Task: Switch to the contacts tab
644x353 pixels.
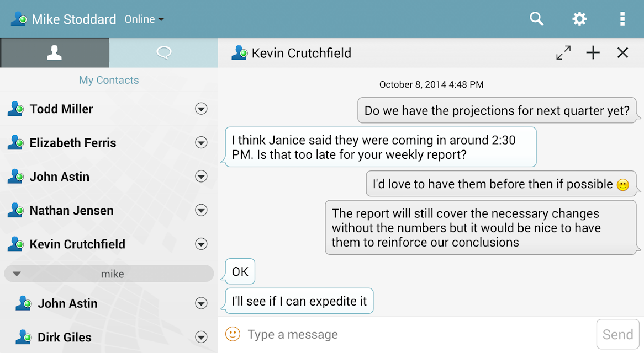Action: click(x=54, y=53)
